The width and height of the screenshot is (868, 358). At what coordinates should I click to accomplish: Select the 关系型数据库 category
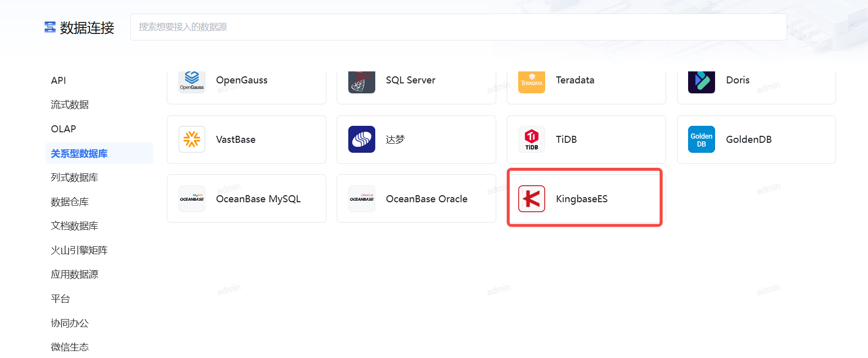(99, 153)
